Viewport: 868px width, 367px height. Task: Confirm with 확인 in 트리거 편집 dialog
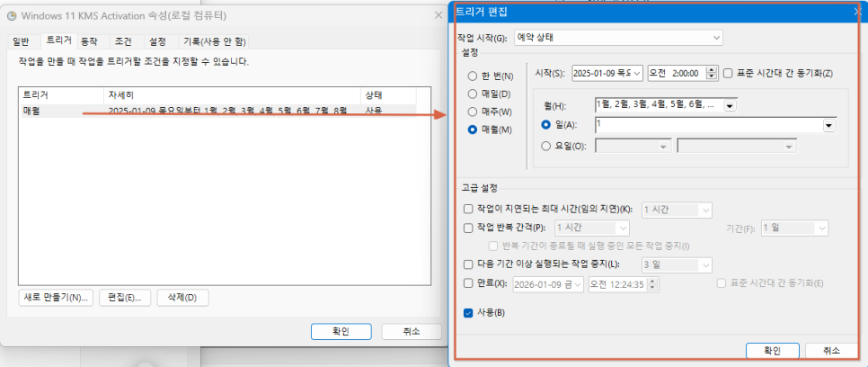[x=772, y=351]
